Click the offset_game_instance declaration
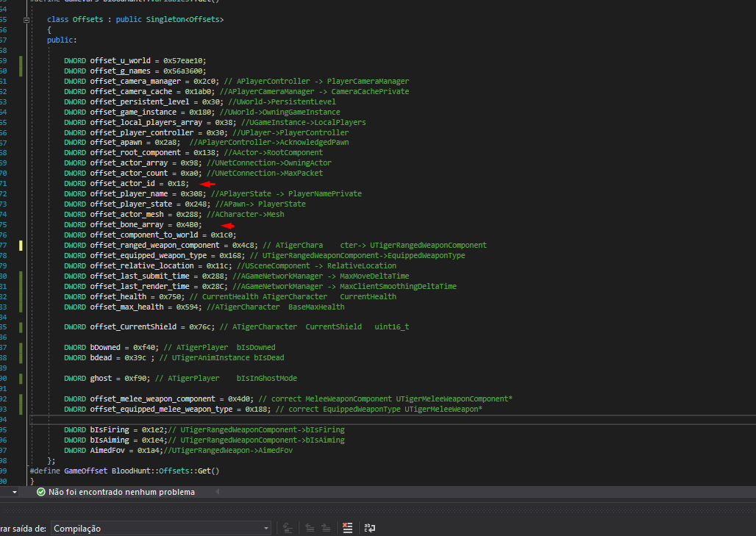This screenshot has height=536, width=756. tap(139, 112)
